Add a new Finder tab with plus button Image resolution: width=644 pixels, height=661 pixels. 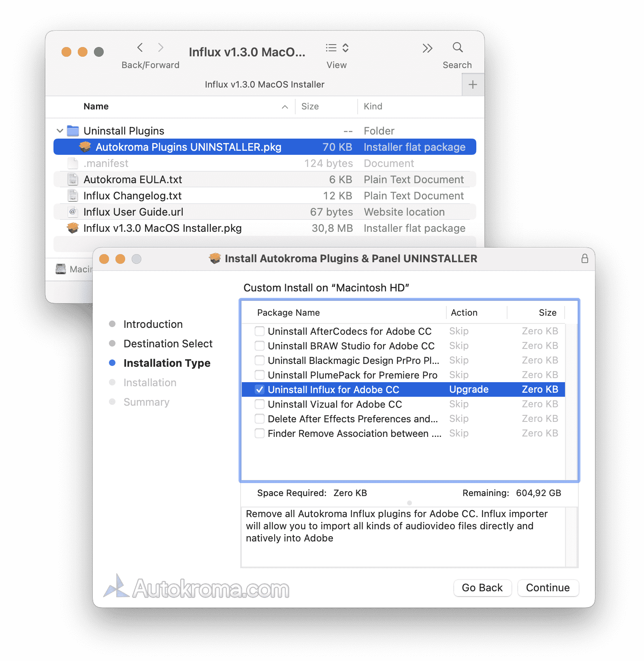coord(472,85)
